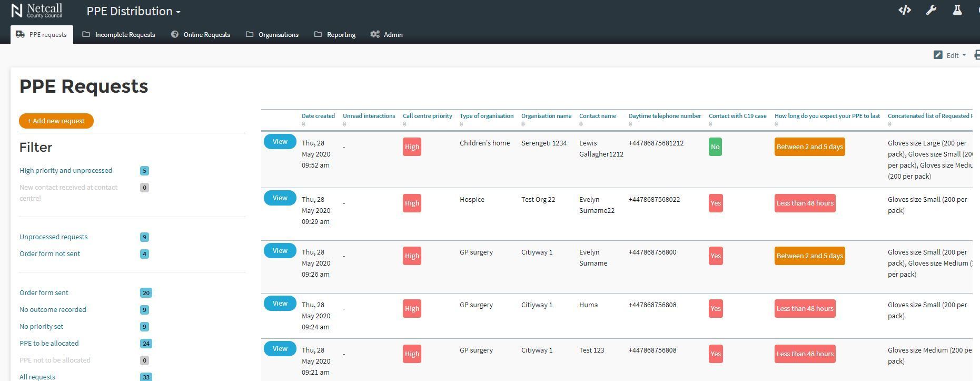980x381 pixels.
Task: Open the Admin tab
Action: [x=387, y=35]
